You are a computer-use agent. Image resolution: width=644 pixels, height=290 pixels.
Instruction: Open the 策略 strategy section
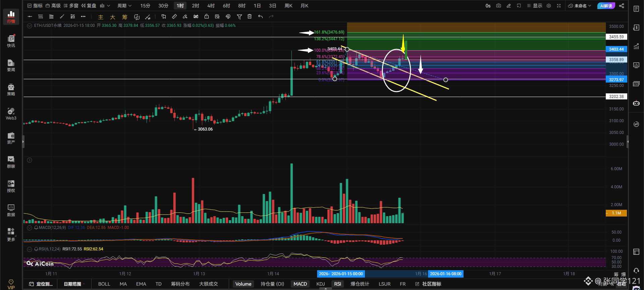point(11,89)
